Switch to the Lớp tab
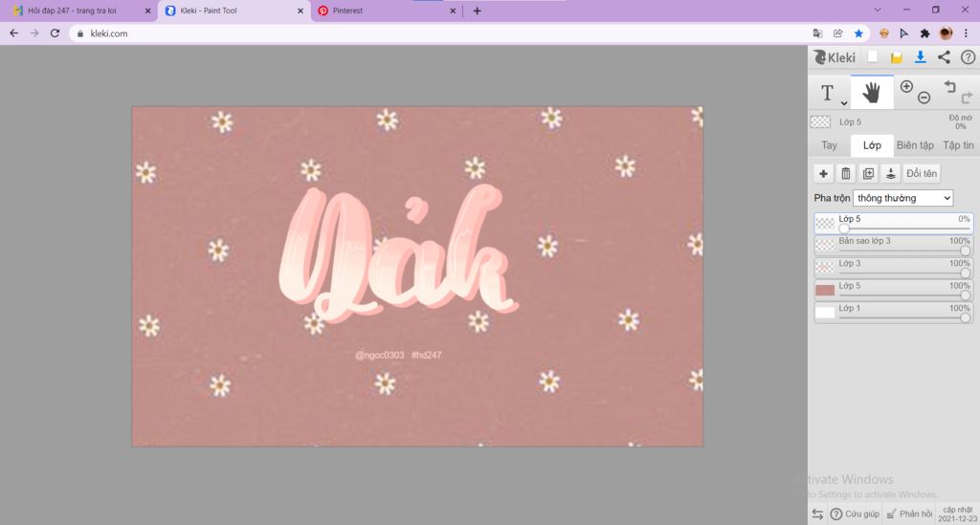This screenshot has height=525, width=980. 872,144
